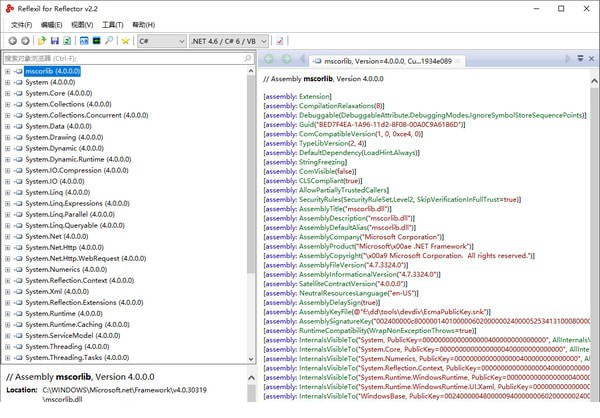The height and width of the screenshot is (418, 600).
Task: Click the assembly icon beside System.Drawing
Action: (x=18, y=137)
